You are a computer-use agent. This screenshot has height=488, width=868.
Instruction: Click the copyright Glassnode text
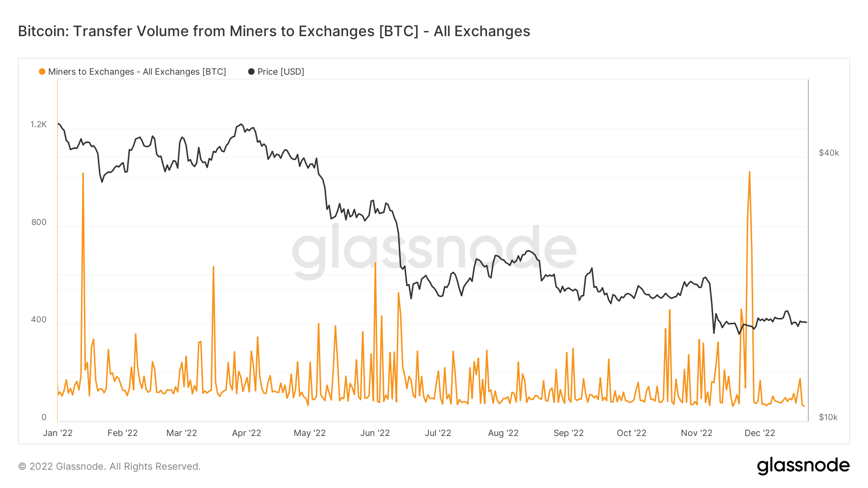tap(109, 466)
